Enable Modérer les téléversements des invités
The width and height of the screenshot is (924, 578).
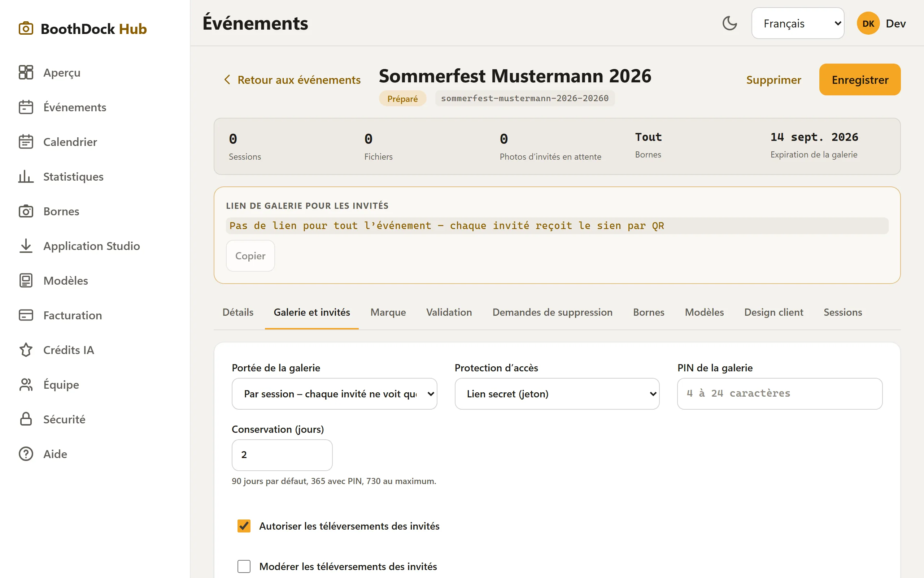pos(244,566)
